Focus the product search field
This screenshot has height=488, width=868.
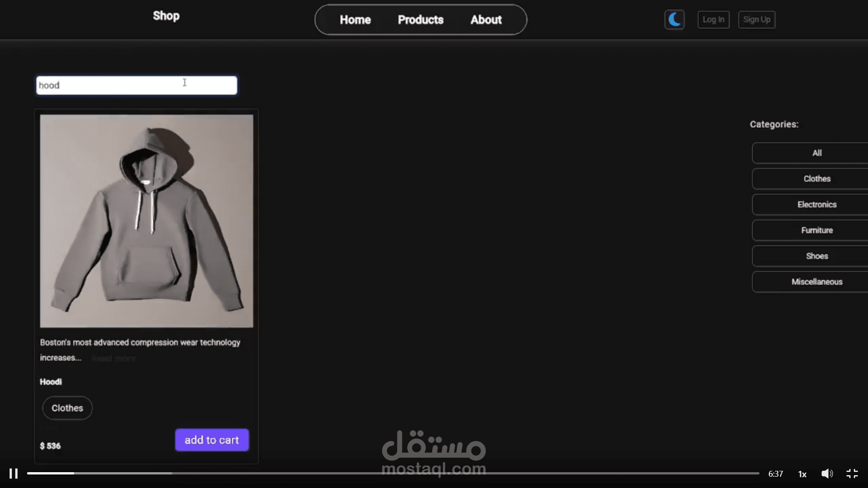tap(137, 85)
